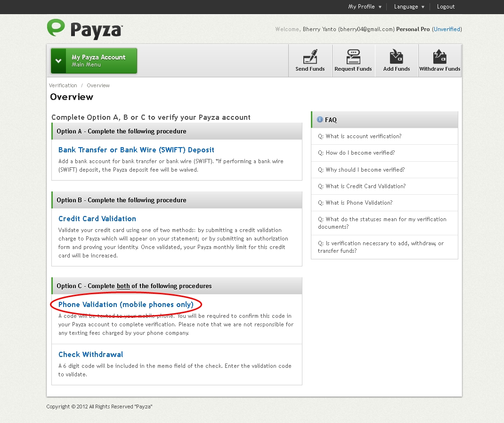Open Bank Transfer or Bank Wire Deposit
504x423 pixels.
click(x=136, y=149)
